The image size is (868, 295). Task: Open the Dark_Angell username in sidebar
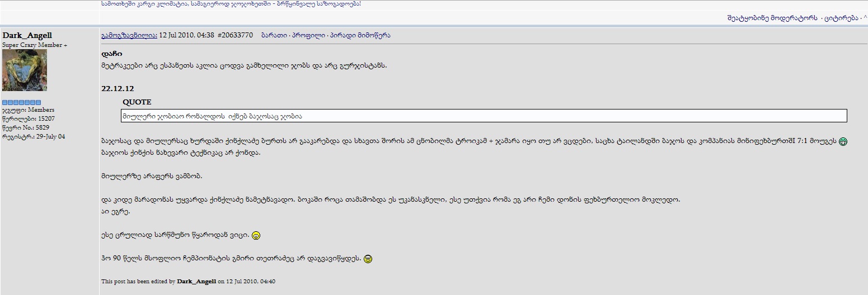[27, 35]
